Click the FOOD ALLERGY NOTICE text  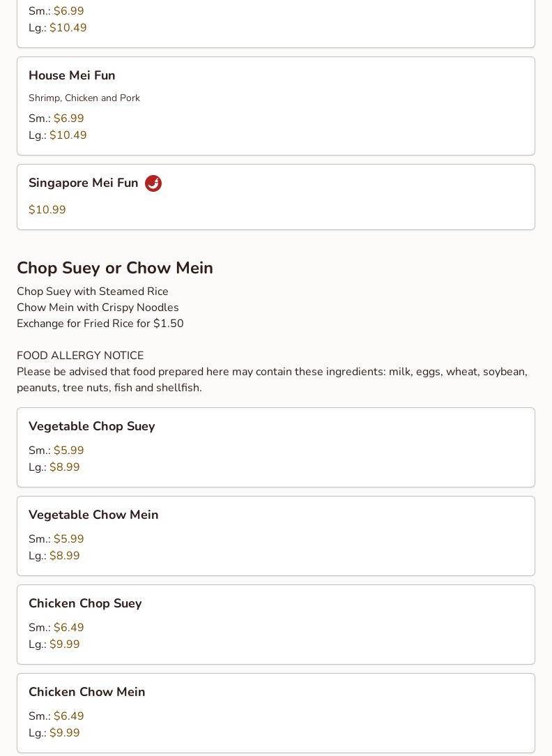pyautogui.click(x=80, y=356)
